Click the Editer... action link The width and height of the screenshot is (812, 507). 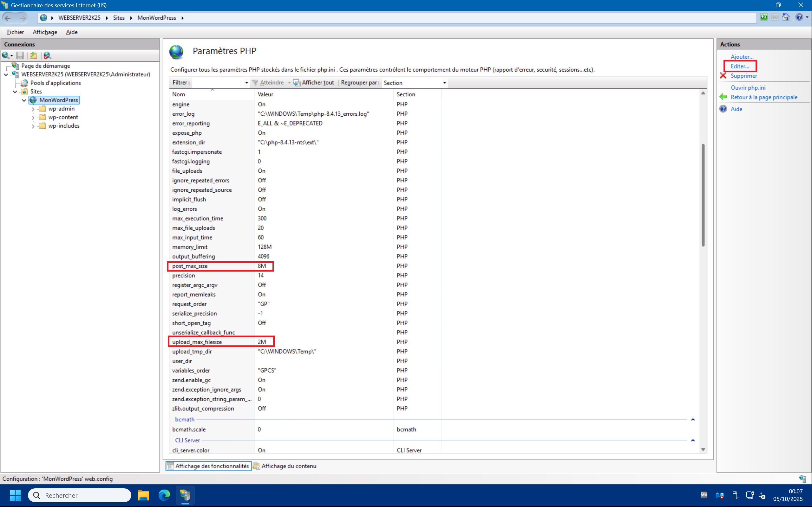(740, 67)
